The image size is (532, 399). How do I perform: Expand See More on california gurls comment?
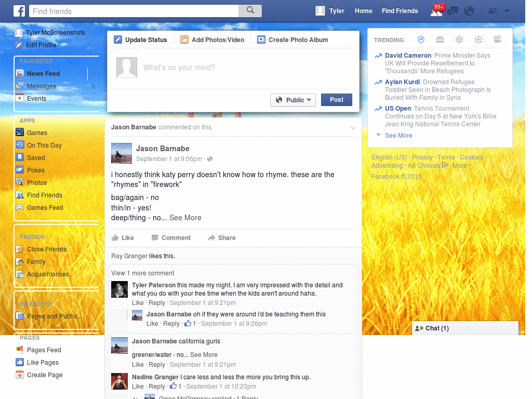tap(204, 354)
